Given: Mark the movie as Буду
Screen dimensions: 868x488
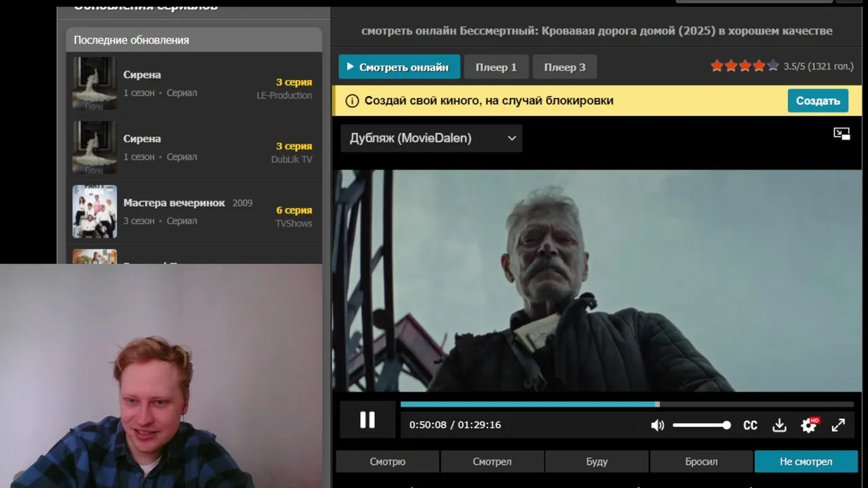Looking at the screenshot, I should [597, 462].
